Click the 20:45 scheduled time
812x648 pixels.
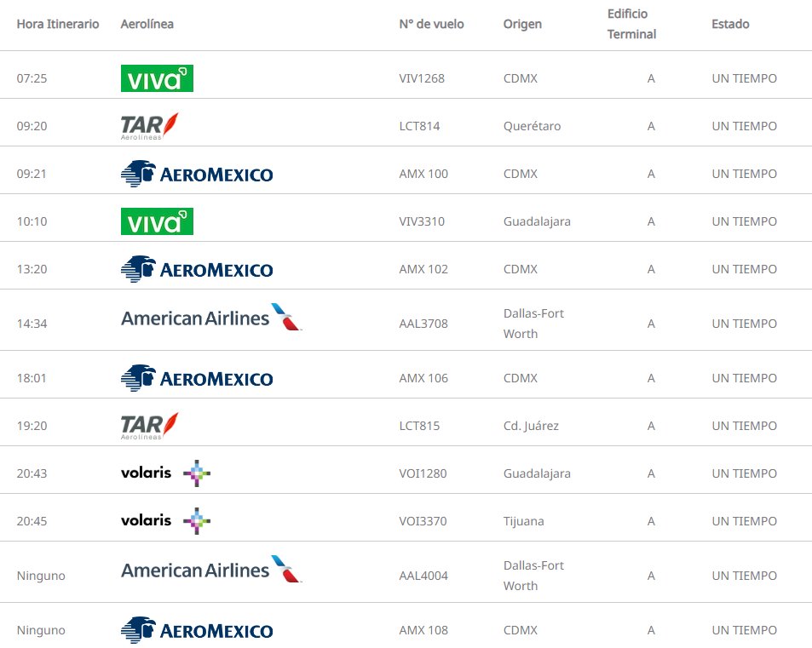click(32, 521)
